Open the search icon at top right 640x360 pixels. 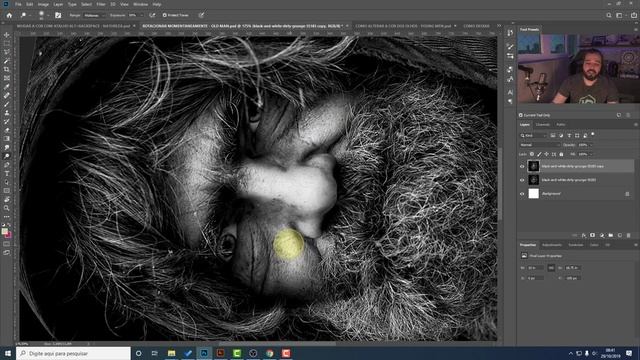(x=609, y=15)
